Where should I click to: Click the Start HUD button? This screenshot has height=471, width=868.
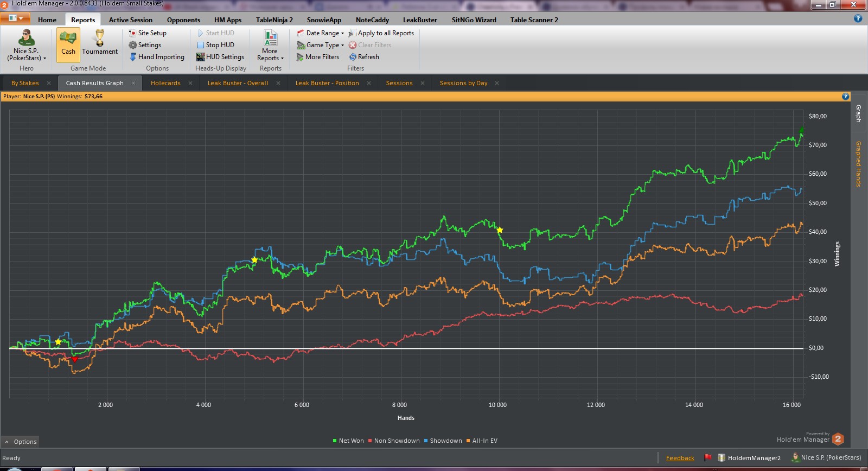tap(215, 33)
